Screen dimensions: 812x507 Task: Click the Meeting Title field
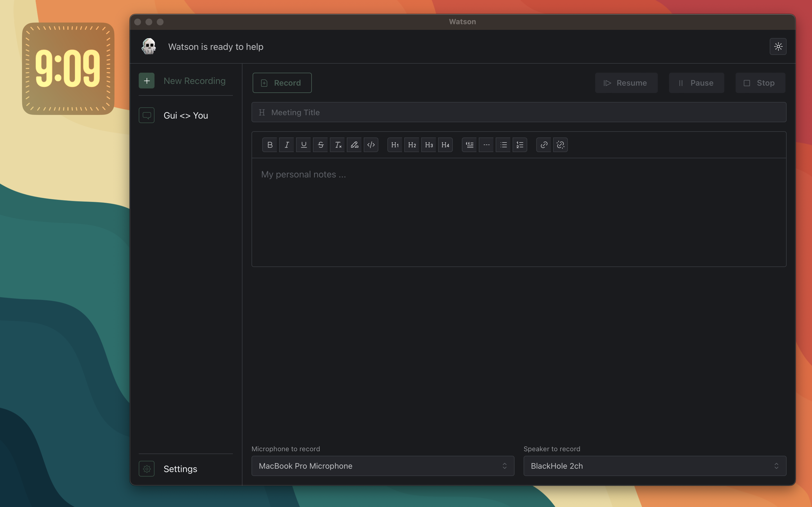click(x=519, y=112)
